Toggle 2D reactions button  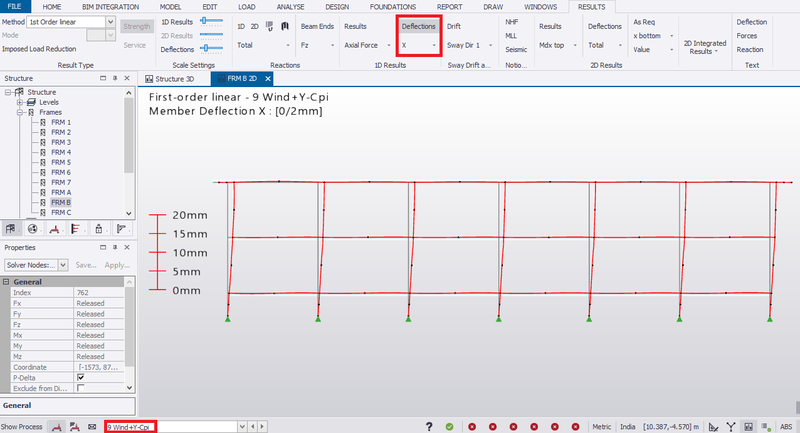pyautogui.click(x=254, y=26)
